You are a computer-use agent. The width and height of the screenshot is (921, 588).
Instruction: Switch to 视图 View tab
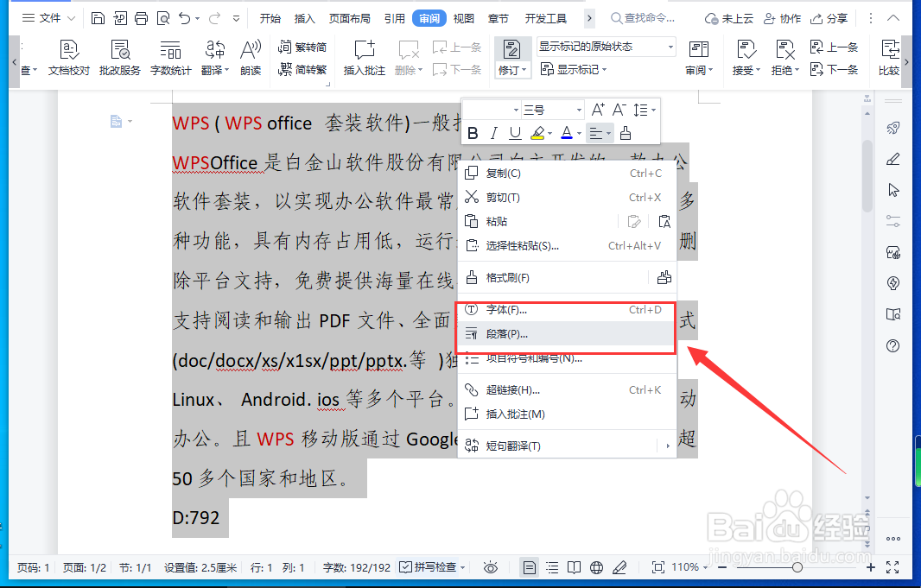point(463,18)
